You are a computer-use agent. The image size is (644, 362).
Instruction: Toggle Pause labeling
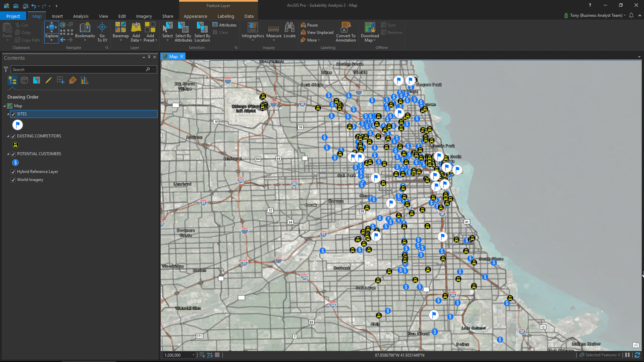pyautogui.click(x=309, y=25)
